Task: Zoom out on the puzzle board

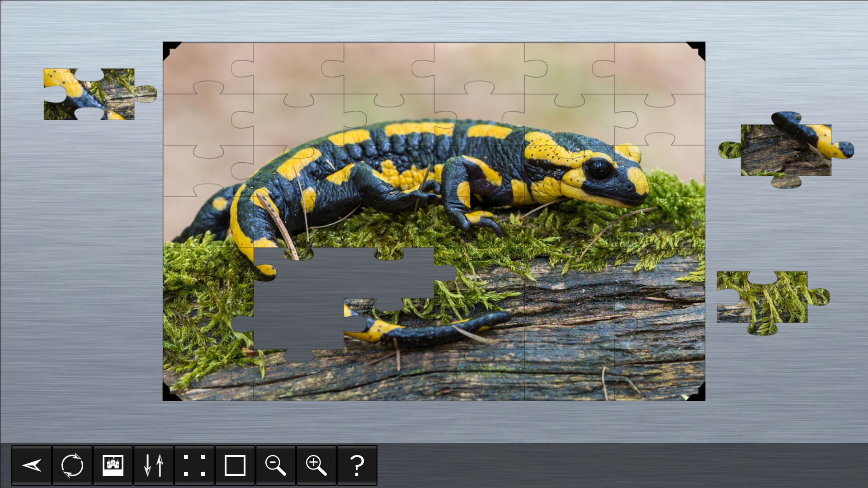Action: tap(276, 465)
